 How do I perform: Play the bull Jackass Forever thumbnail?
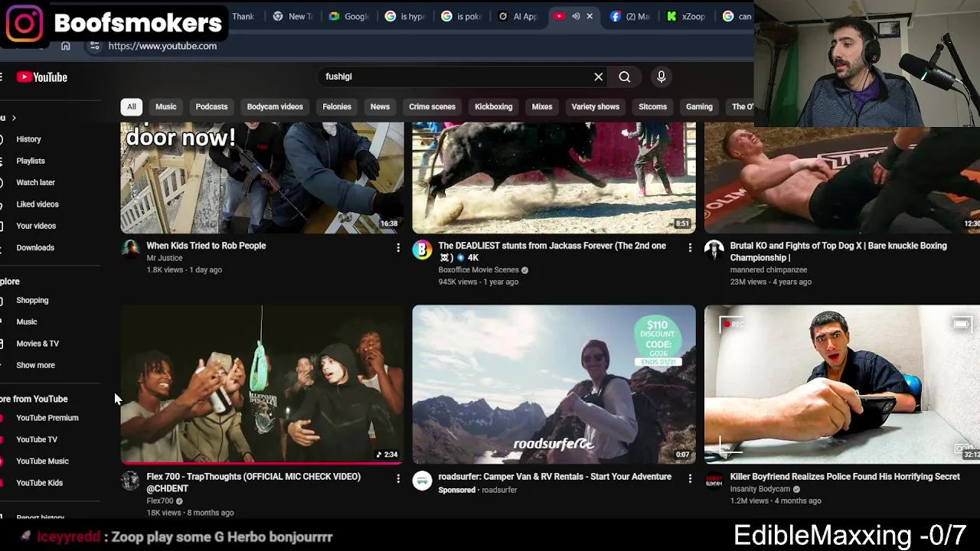(554, 178)
